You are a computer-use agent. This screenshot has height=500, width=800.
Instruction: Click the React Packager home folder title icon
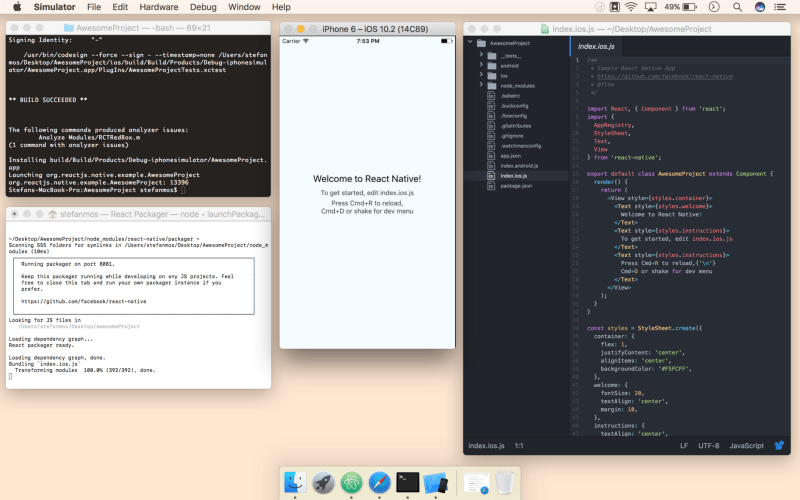pyautogui.click(x=52, y=214)
